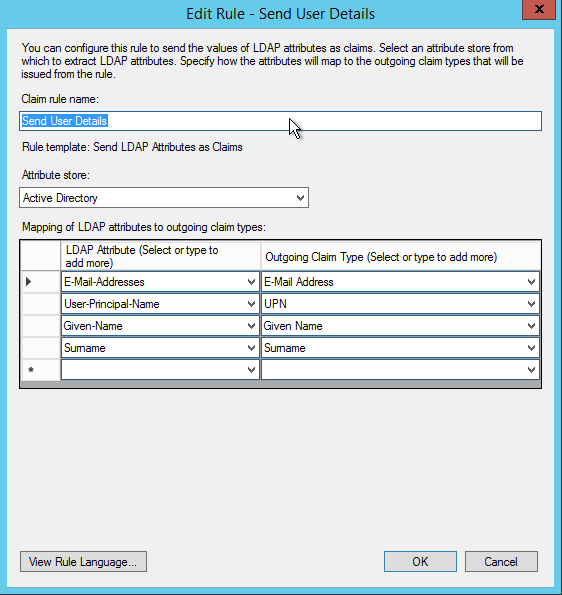This screenshot has height=595, width=562.
Task: Open the Given-Name LDAP attribute dropdown arrow
Action: point(251,326)
